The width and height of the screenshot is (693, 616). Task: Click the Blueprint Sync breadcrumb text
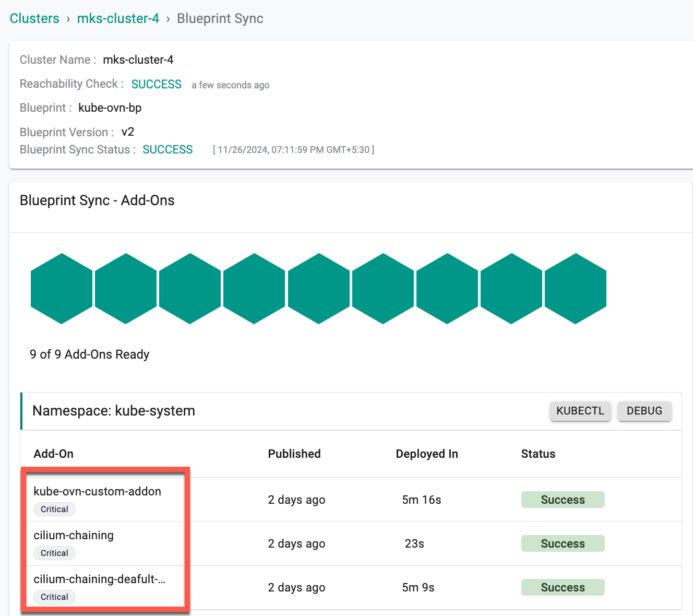[x=220, y=18]
